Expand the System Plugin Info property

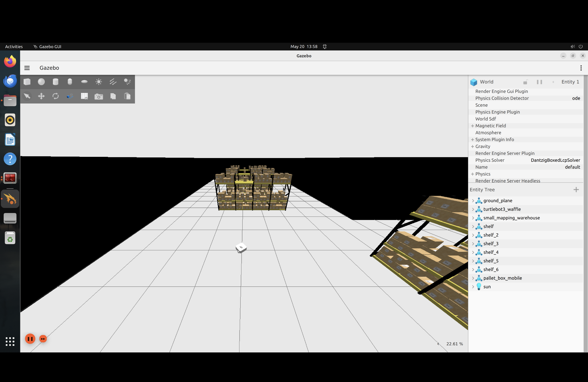coord(472,140)
